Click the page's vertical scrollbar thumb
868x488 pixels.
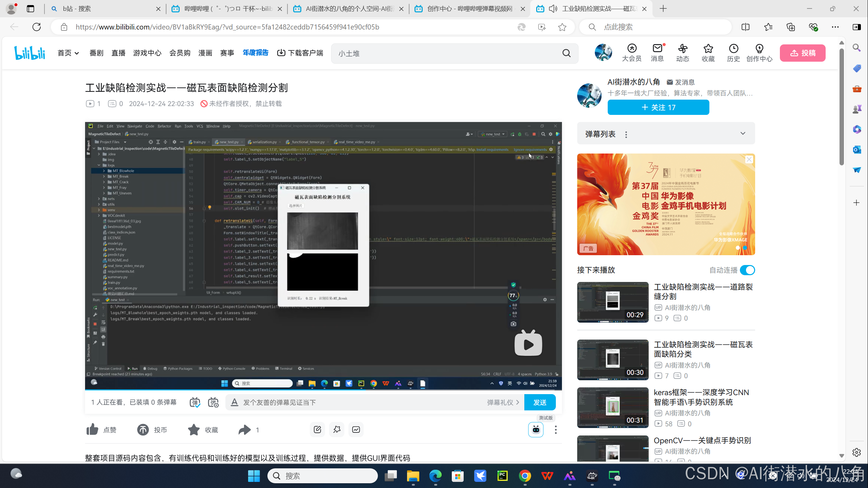point(842,107)
